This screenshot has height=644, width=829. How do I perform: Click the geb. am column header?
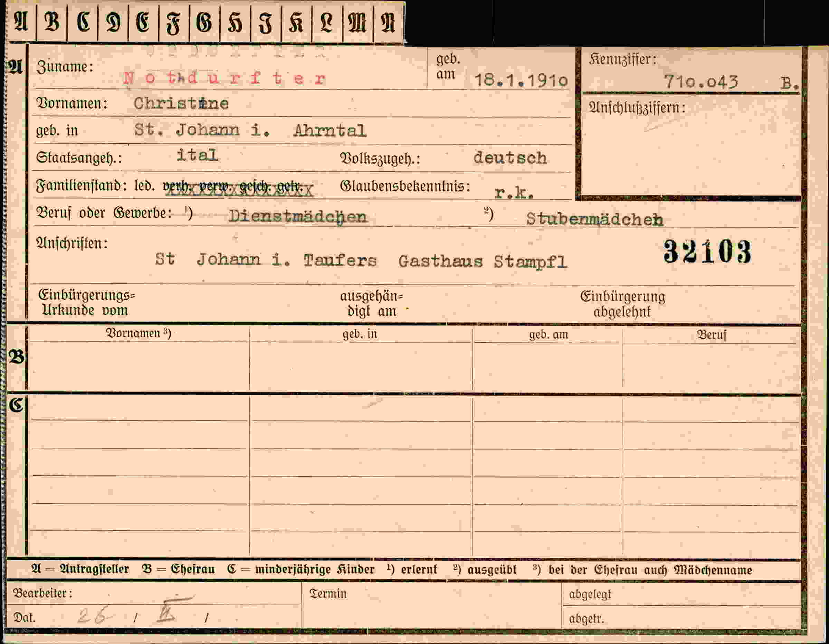(549, 334)
